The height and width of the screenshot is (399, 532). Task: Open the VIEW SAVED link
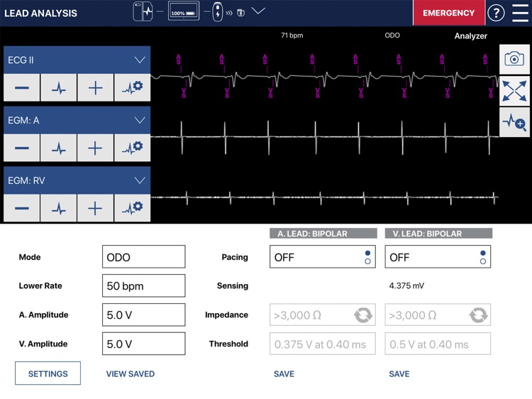[x=131, y=374]
